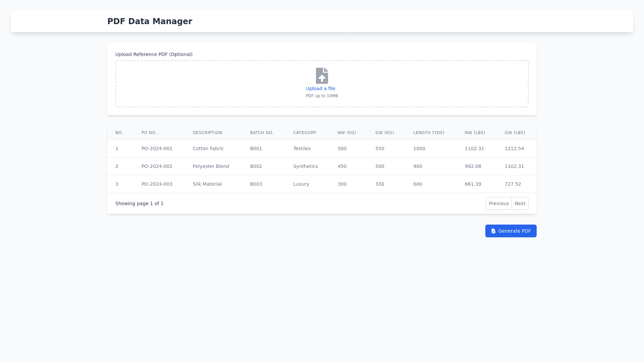Select the Polyester Blend row description
Screen dimensions: 644x362
pos(211,166)
